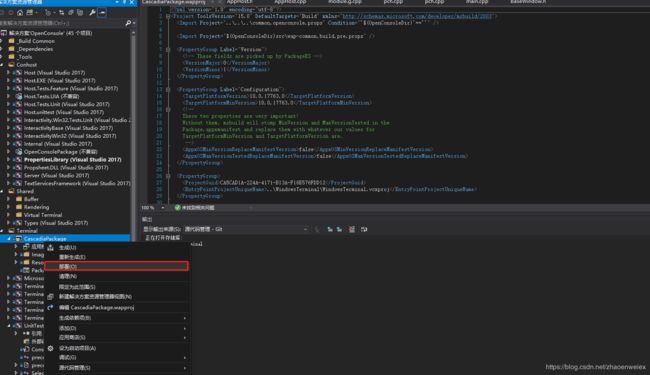Viewport: 650px width, 375px height.
Task: Select the Conhost folder node
Action: (27, 65)
